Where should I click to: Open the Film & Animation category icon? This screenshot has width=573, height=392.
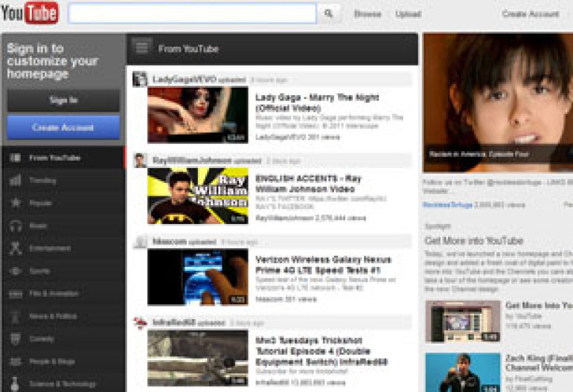coord(16,294)
